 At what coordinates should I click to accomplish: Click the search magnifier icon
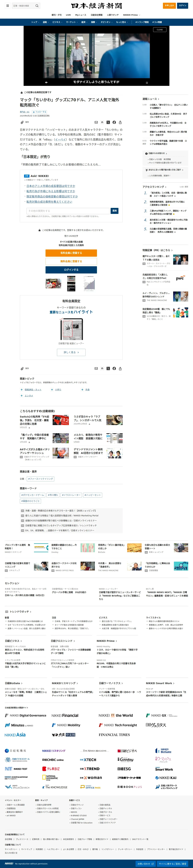[37, 6]
